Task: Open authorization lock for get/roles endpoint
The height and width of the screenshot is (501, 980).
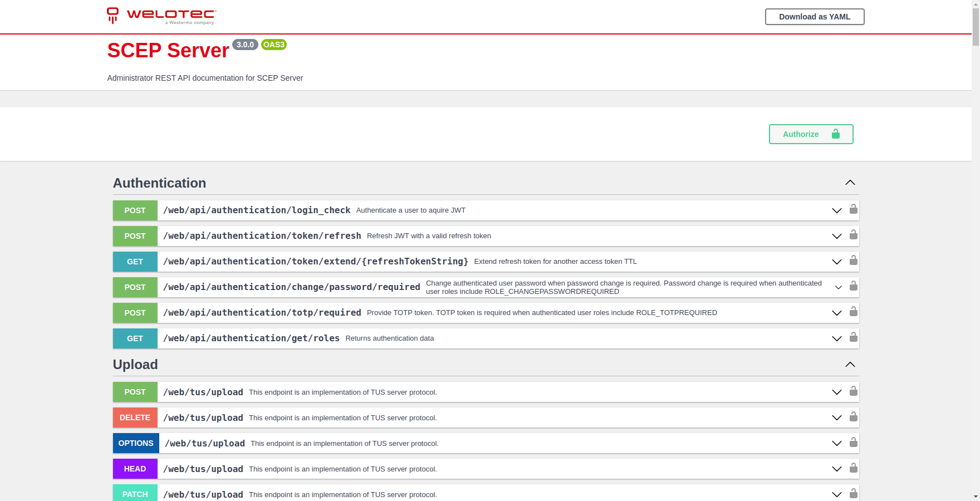Action: tap(854, 338)
